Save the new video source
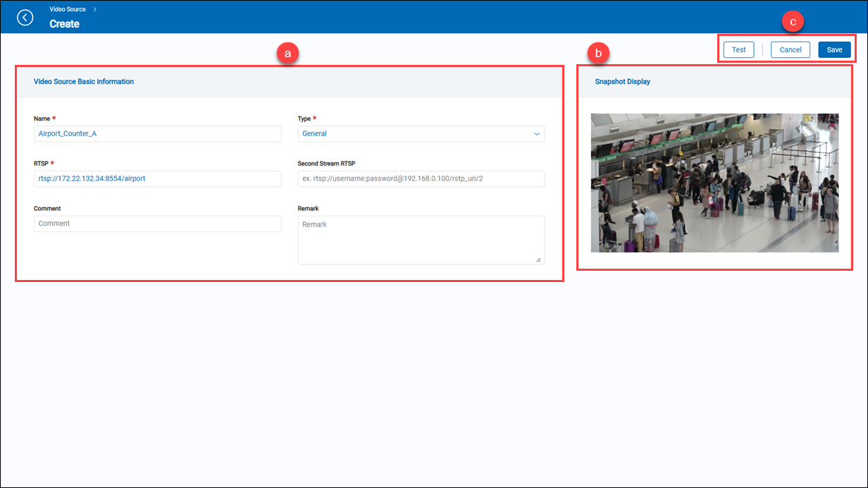 pos(834,49)
